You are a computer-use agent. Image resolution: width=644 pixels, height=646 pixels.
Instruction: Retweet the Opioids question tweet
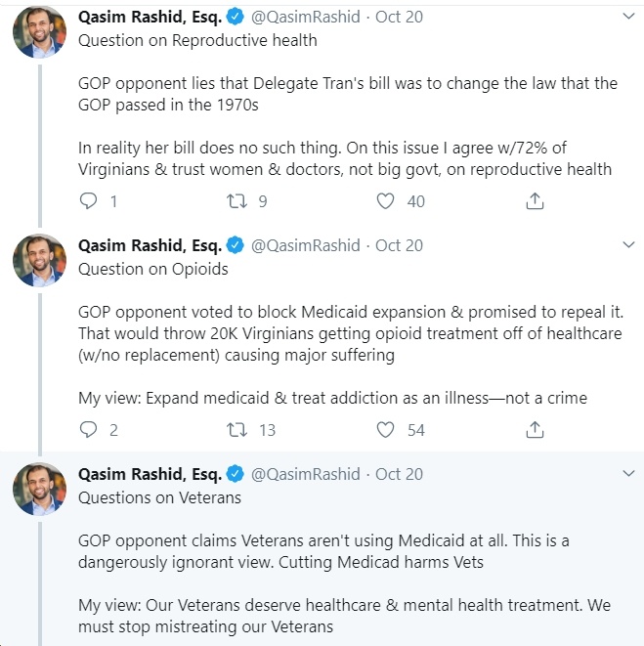click(x=236, y=430)
